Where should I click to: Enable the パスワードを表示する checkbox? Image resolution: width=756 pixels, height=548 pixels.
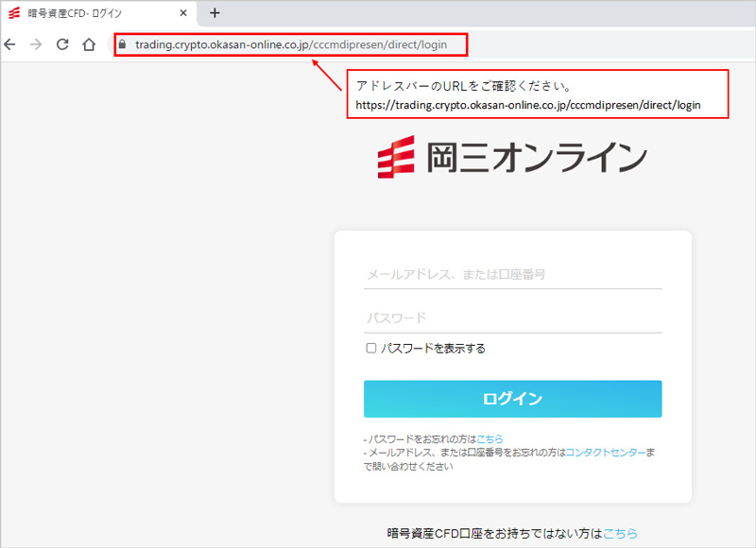coord(370,348)
